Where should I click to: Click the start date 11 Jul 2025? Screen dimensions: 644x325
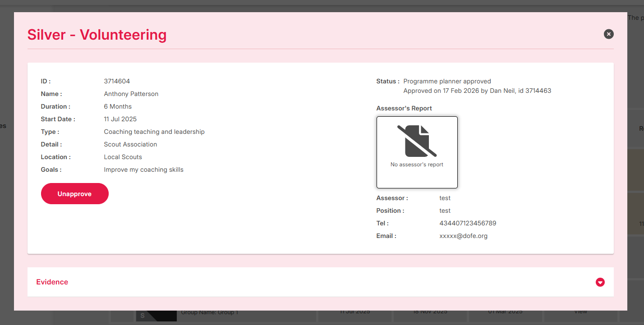click(120, 119)
